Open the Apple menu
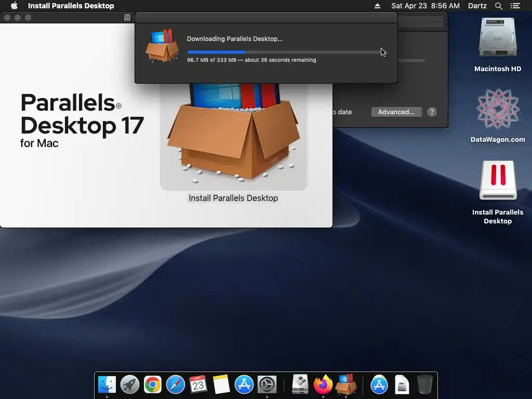This screenshot has height=399, width=532. point(14,6)
